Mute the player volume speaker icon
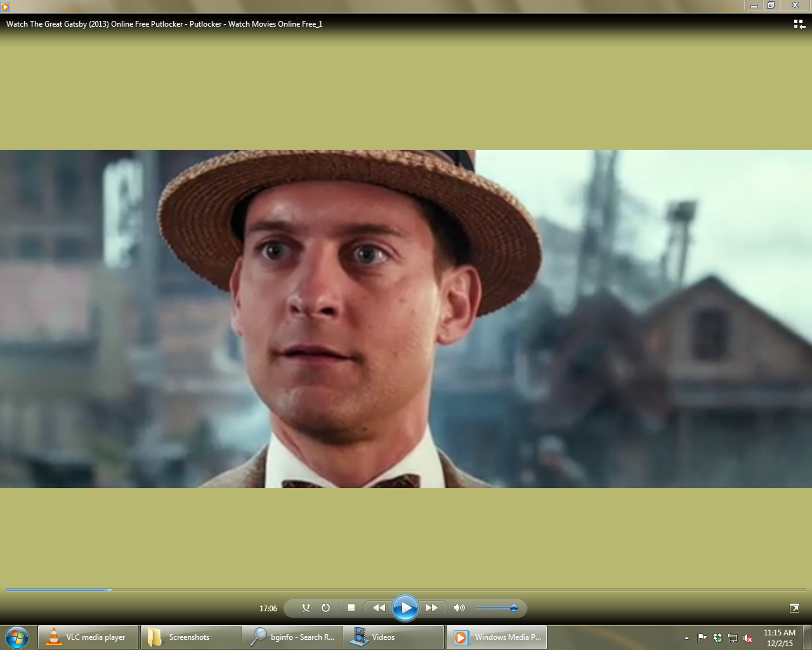This screenshot has height=650, width=812. [x=459, y=608]
